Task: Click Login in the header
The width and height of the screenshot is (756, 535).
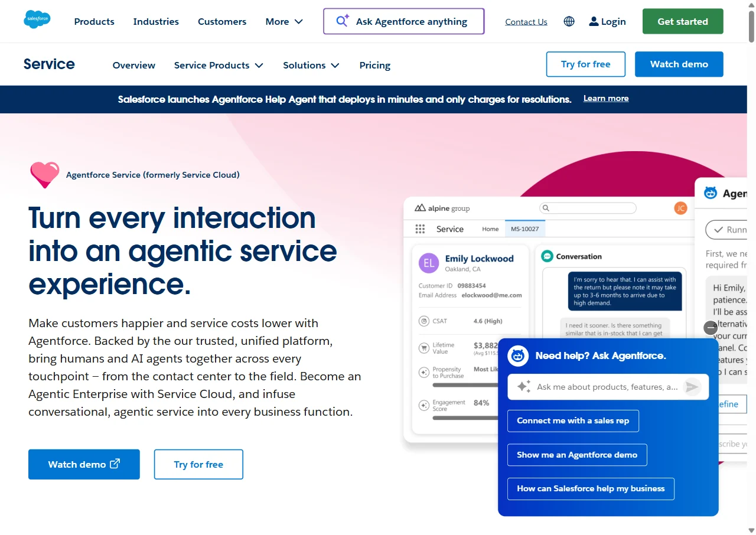Action: [x=607, y=21]
